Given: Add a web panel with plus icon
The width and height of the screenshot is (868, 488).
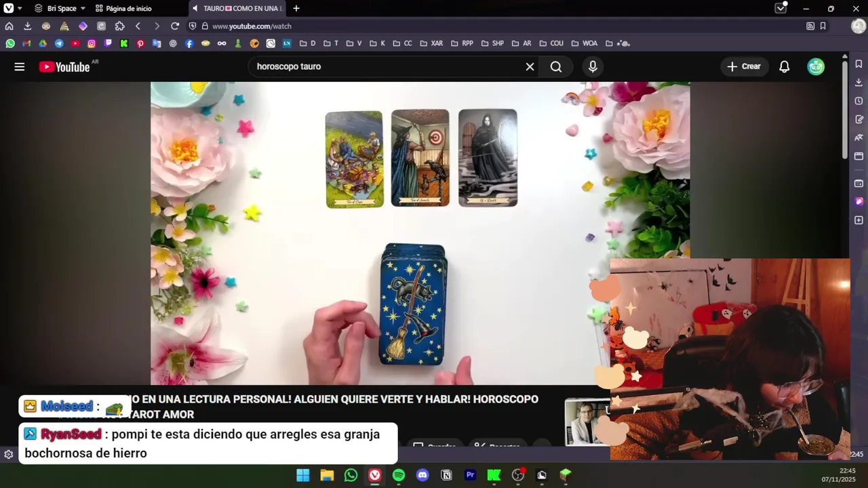Looking at the screenshot, I should click(859, 220).
